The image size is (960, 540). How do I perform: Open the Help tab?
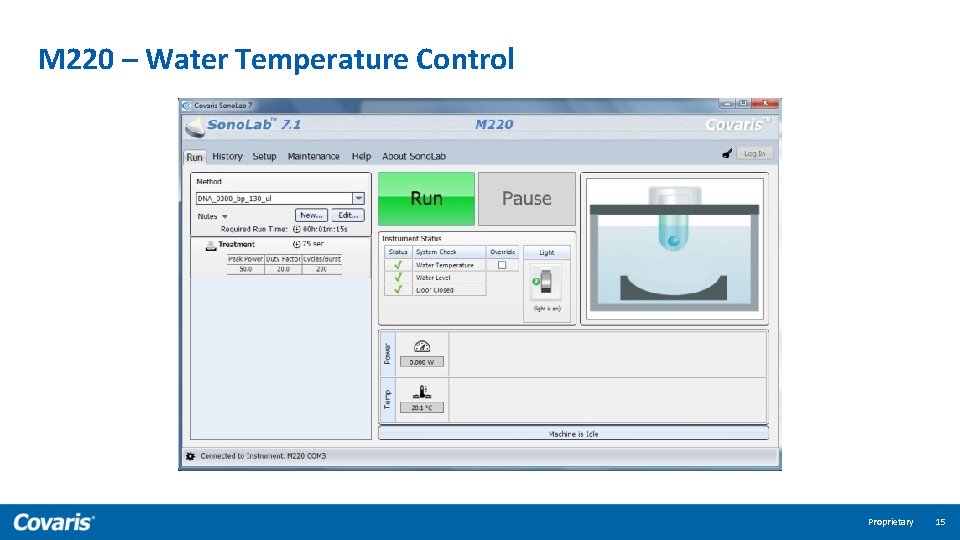coord(361,156)
